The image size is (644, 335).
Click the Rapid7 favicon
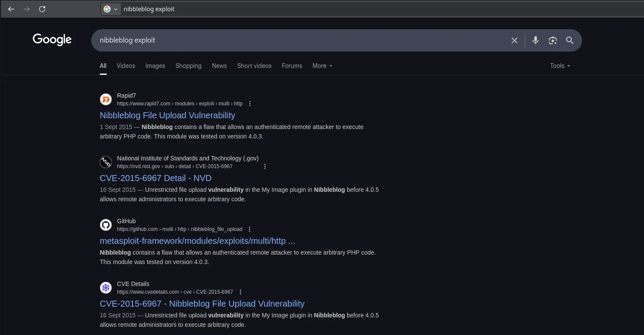click(106, 99)
